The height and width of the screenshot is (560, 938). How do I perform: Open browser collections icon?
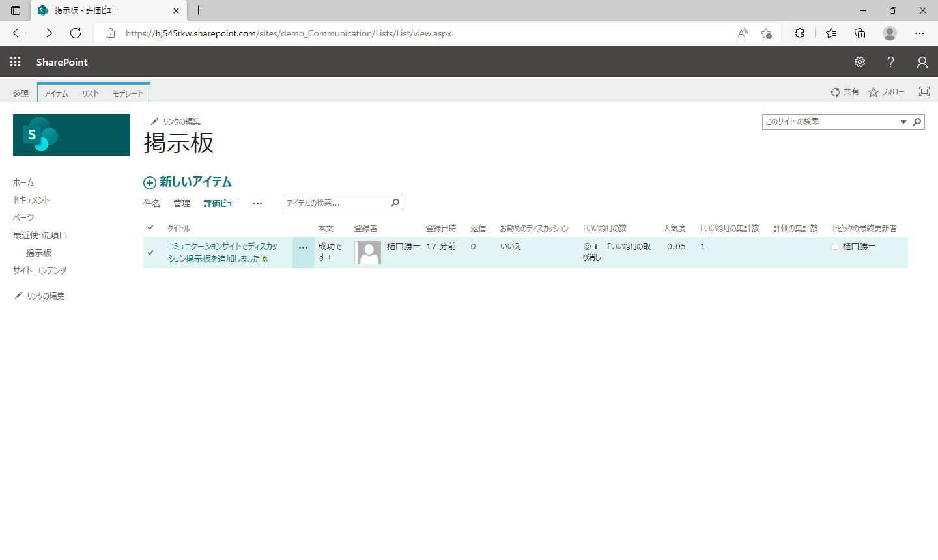(x=860, y=33)
